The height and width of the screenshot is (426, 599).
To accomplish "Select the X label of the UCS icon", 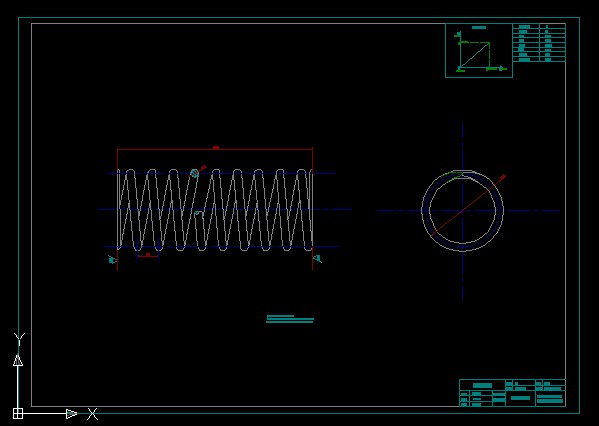I will (92, 414).
